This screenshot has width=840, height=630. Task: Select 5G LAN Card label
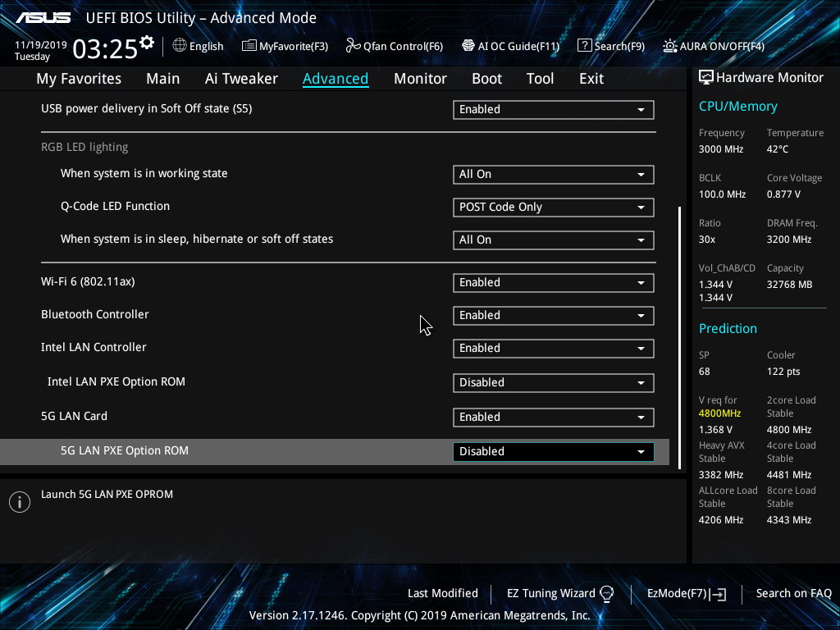[74, 416]
